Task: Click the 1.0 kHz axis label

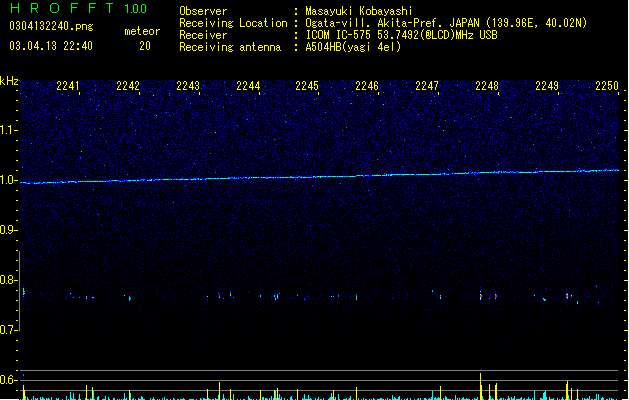Action: tap(8, 180)
